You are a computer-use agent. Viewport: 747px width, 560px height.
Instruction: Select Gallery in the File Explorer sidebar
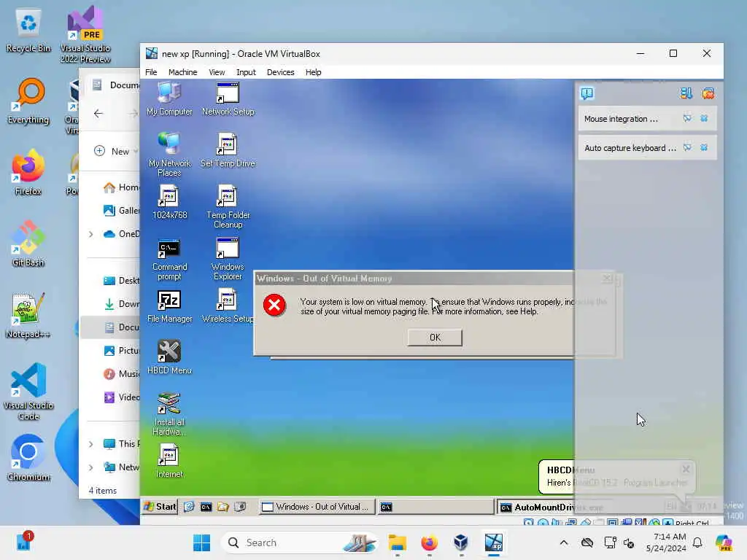pyautogui.click(x=121, y=211)
